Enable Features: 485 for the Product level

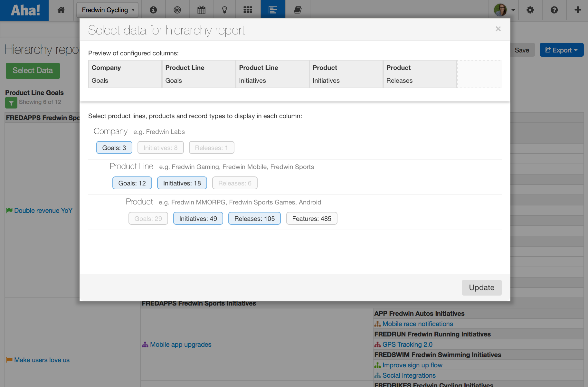click(311, 218)
